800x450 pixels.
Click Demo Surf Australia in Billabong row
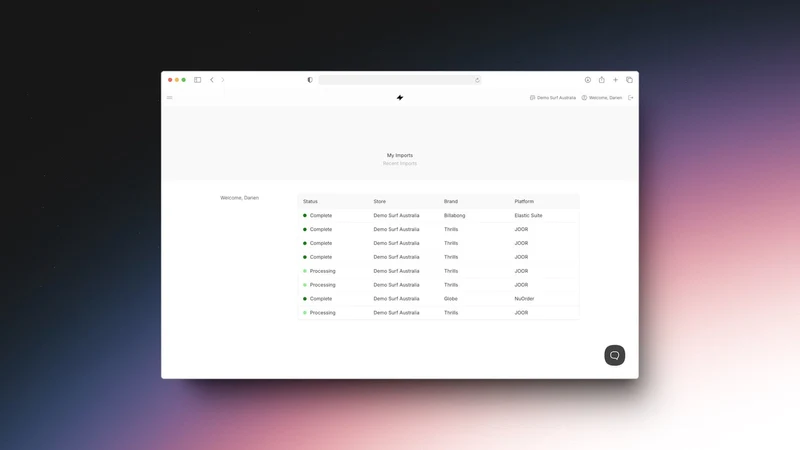[396, 215]
